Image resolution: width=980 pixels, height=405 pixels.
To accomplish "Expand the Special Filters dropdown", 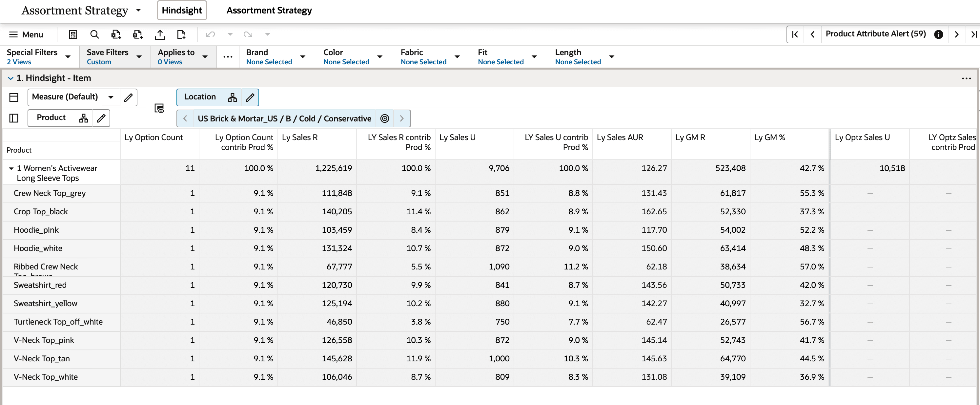I will pyautogui.click(x=68, y=57).
